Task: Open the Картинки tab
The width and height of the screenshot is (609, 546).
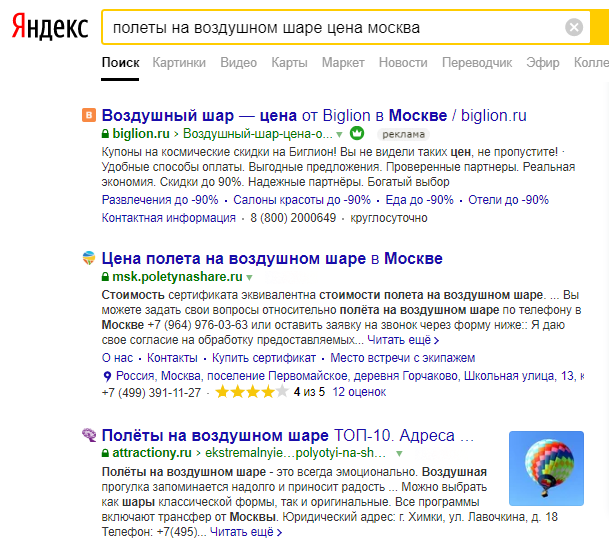Action: [x=179, y=63]
